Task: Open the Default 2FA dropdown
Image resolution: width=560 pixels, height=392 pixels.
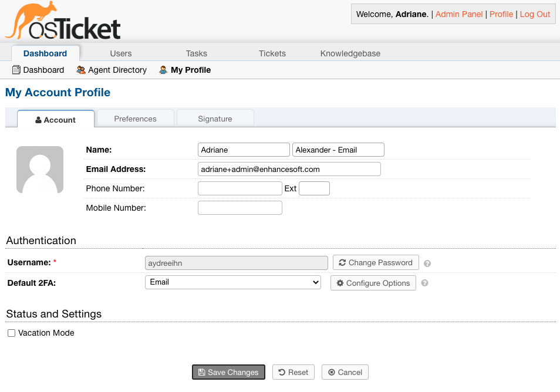Action: click(315, 282)
